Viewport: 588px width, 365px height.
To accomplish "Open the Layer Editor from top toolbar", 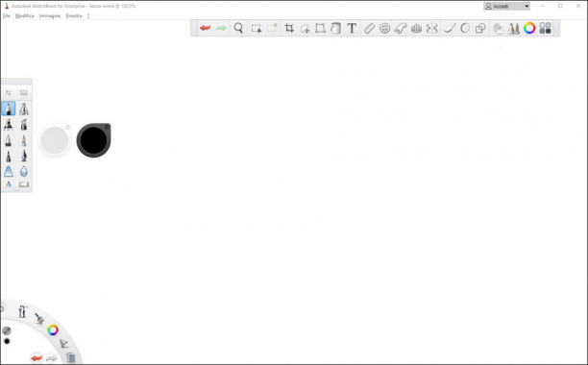I will [498, 29].
